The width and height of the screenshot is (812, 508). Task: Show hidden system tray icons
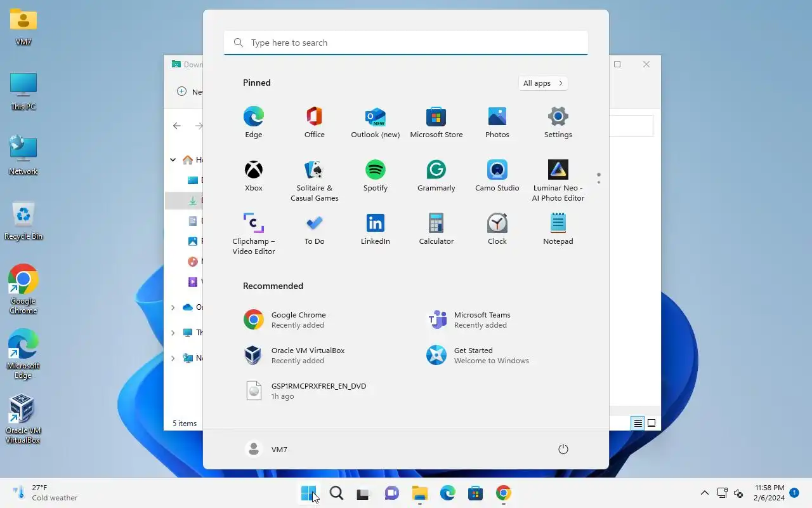coord(704,493)
